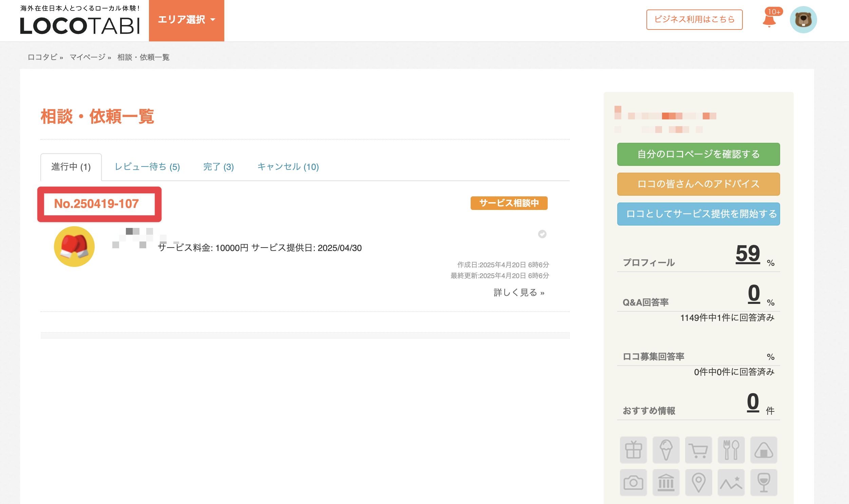The width and height of the screenshot is (849, 504).
Task: Go to マイページ breadcrumb link
Action: point(87,57)
